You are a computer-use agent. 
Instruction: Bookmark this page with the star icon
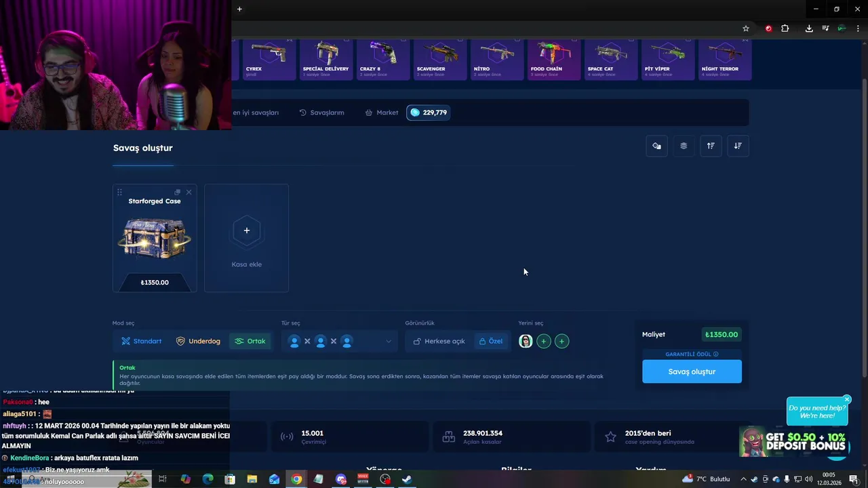[746, 28]
